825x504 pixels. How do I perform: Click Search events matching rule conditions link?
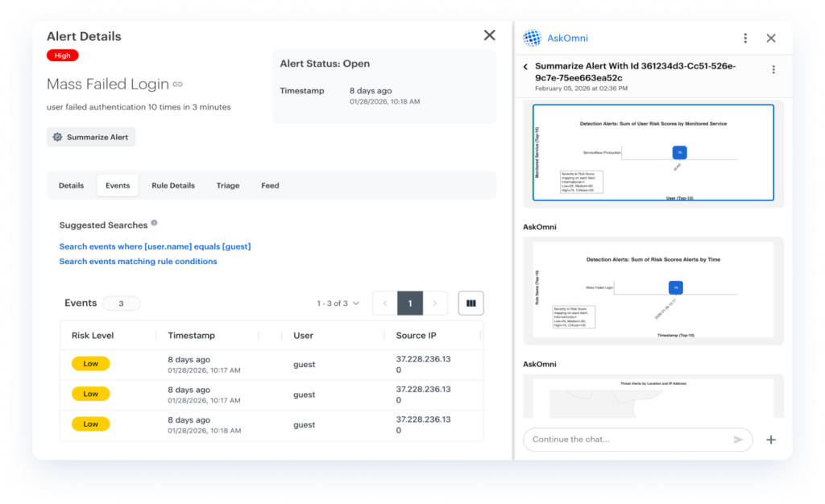pyautogui.click(x=138, y=262)
